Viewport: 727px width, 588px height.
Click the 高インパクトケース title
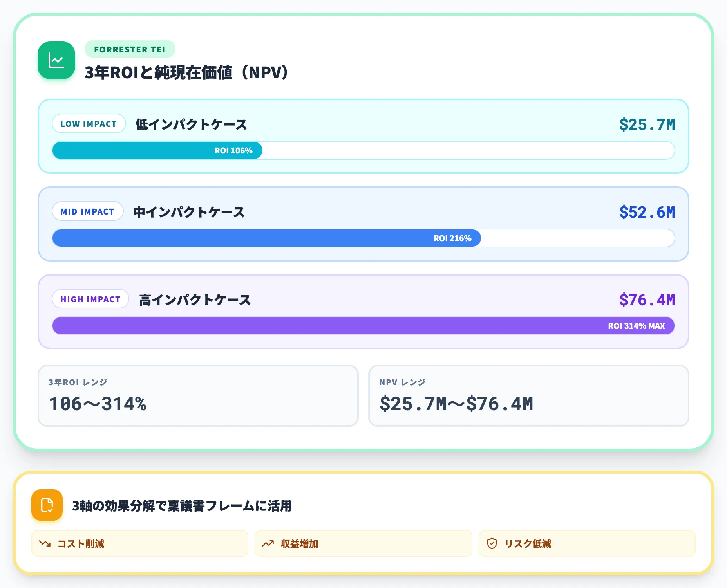(195, 300)
